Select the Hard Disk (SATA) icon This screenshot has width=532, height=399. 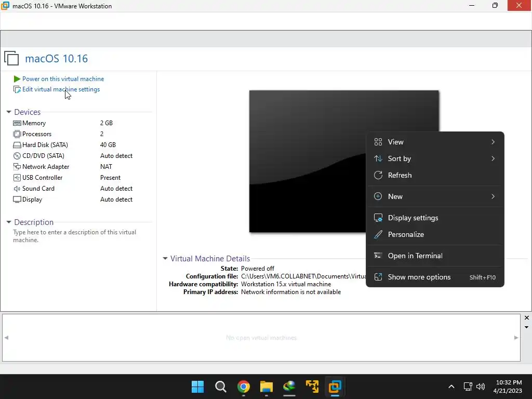[x=17, y=145]
